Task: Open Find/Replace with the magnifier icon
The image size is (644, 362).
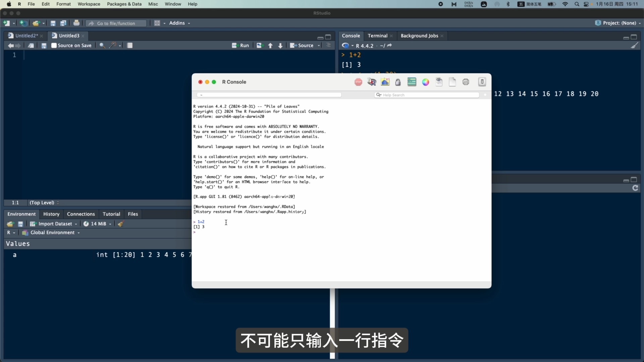Action: (x=102, y=45)
